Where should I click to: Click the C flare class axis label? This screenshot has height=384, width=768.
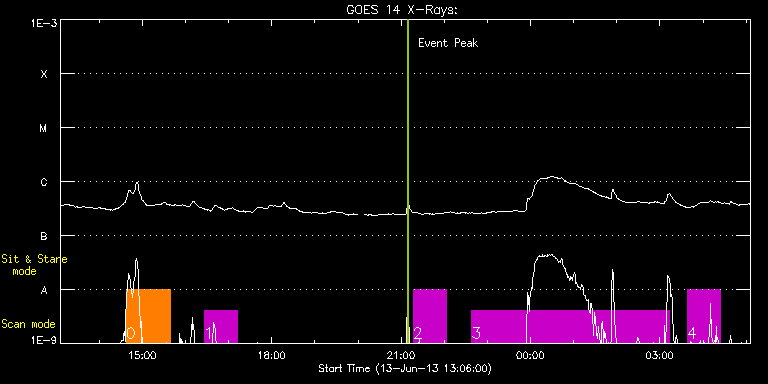44,182
